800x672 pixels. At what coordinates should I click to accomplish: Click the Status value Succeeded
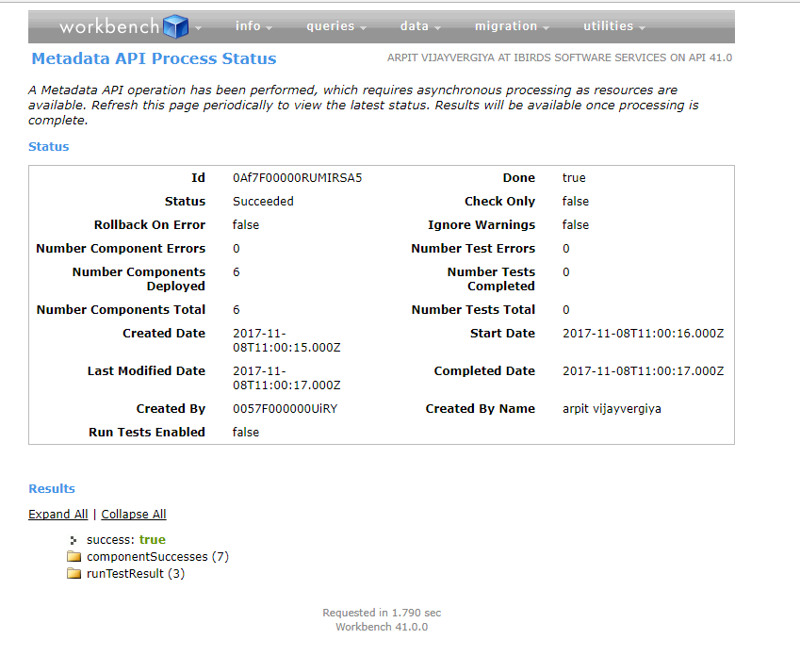(x=263, y=201)
